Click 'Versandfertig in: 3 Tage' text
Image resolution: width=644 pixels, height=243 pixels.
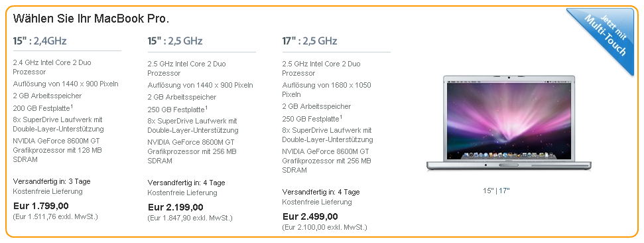pos(52,181)
